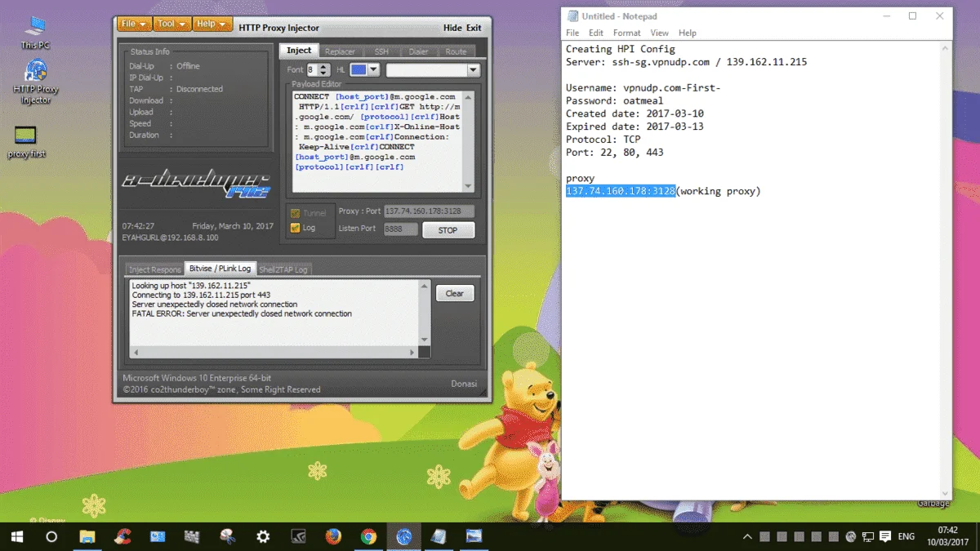Open the taskbar clock showing 07:42
Screen dimensions: 980x551
click(x=948, y=536)
